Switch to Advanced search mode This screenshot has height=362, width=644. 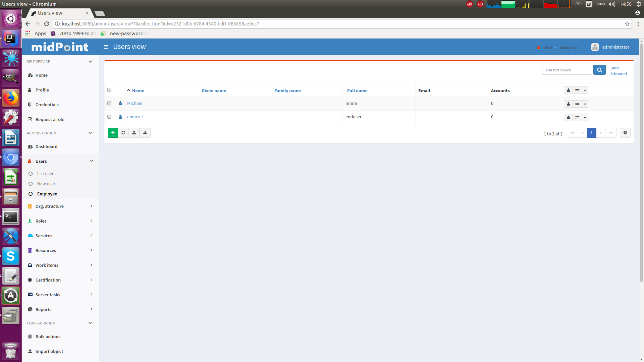coord(619,74)
